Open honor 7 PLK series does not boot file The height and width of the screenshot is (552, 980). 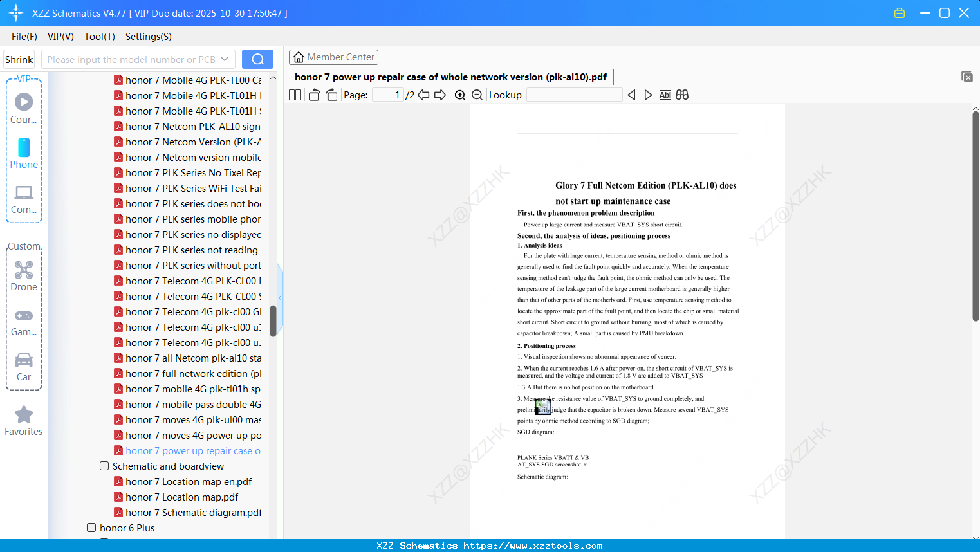tap(187, 203)
